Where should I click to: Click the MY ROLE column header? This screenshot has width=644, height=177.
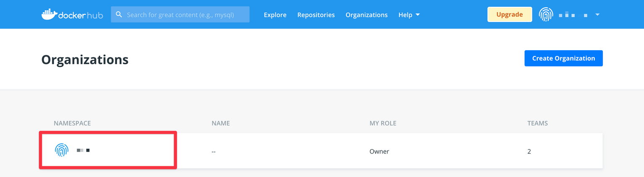pyautogui.click(x=383, y=123)
